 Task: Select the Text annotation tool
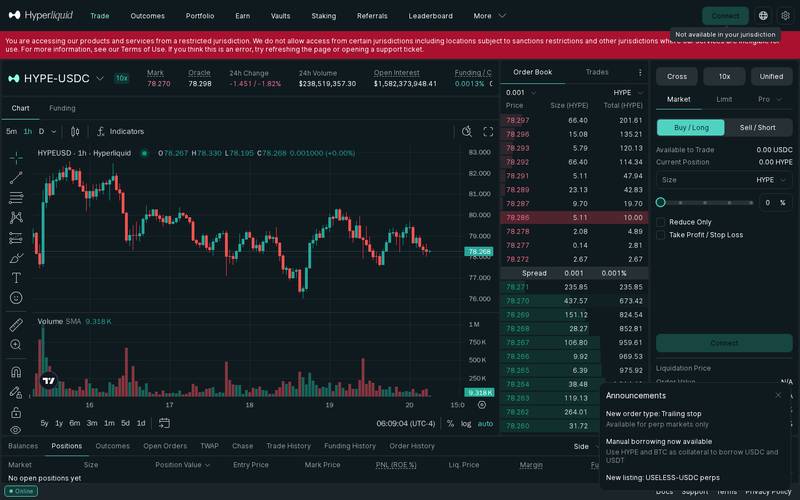click(16, 278)
